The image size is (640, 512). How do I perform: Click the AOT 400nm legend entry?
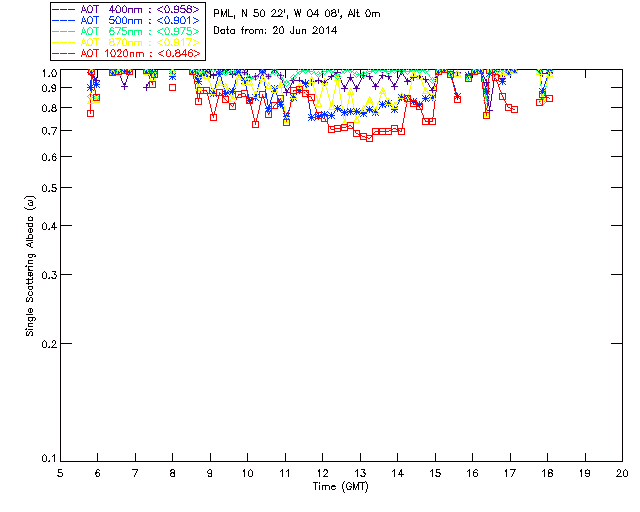point(126,9)
